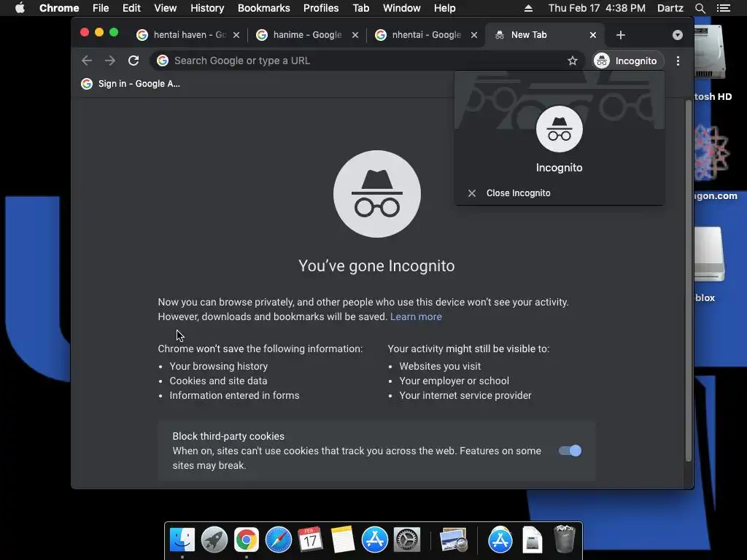Open the Notification Center list icon
This screenshot has height=560, width=747.
(x=723, y=8)
